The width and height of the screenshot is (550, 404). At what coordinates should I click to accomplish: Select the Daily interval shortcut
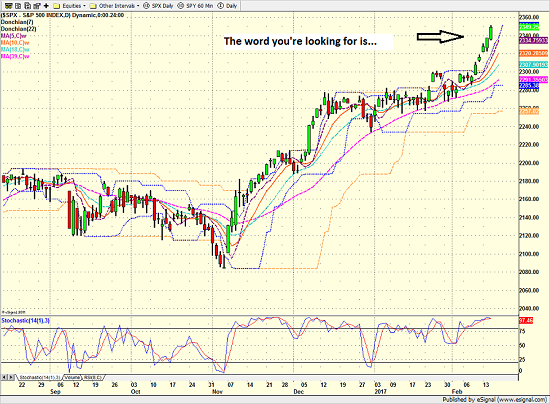(x=227, y=6)
